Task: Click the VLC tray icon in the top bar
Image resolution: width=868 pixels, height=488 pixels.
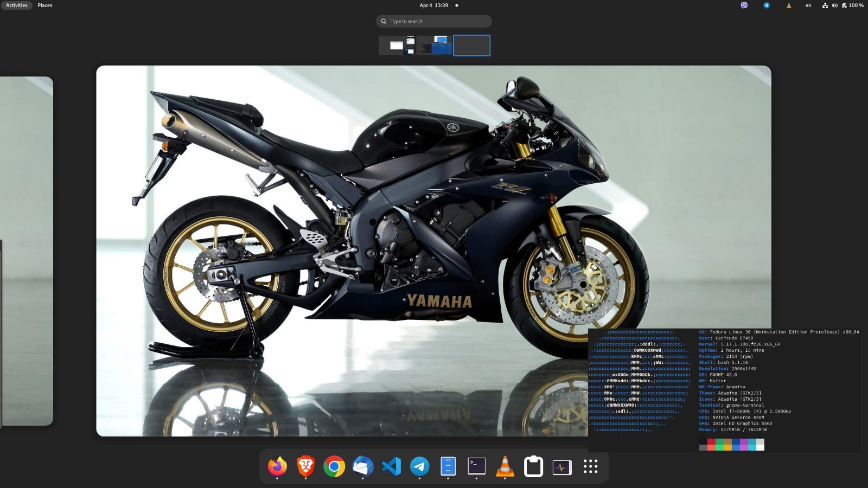Action: [789, 5]
